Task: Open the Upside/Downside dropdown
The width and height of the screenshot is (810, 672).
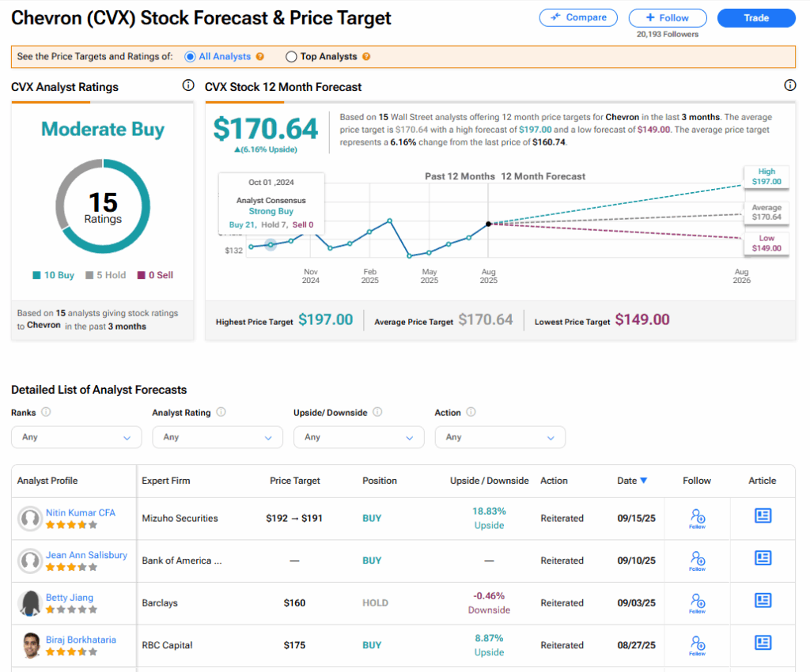Action: (359, 437)
